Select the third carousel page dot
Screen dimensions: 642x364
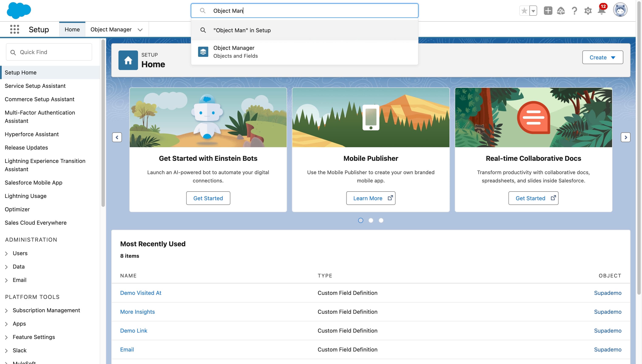(381, 220)
